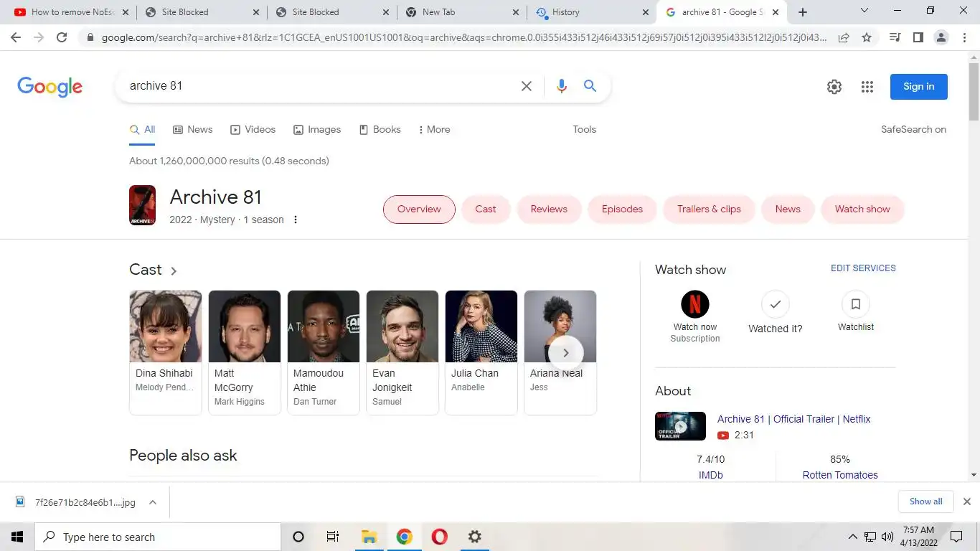Open taskbar volume control
This screenshot has height=551, width=980.
click(x=887, y=537)
